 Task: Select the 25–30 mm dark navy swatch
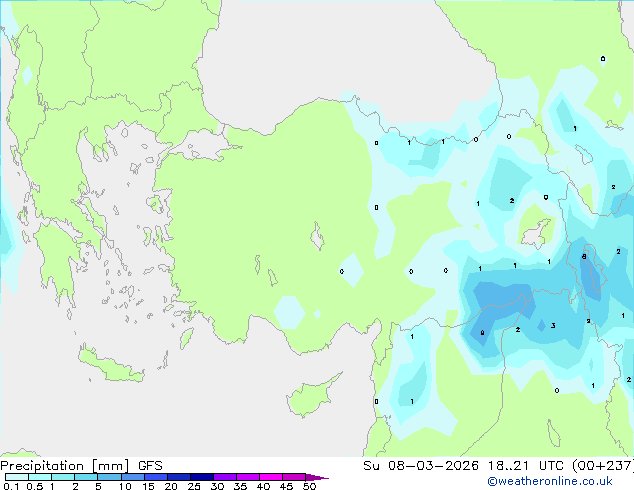pos(201,477)
